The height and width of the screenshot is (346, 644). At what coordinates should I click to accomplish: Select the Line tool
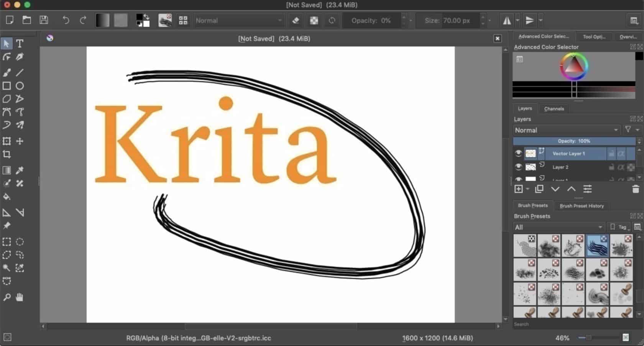coord(20,72)
